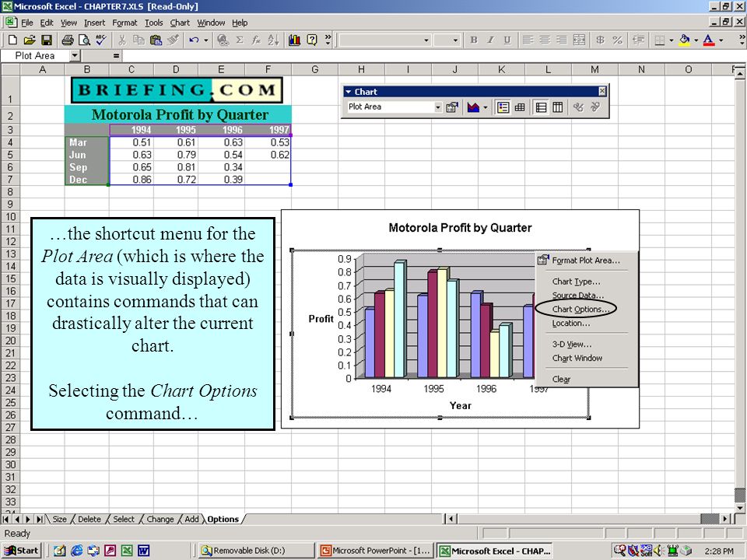Open the Font name dropdown
Viewport: 747px width, 560px height.
(x=426, y=40)
